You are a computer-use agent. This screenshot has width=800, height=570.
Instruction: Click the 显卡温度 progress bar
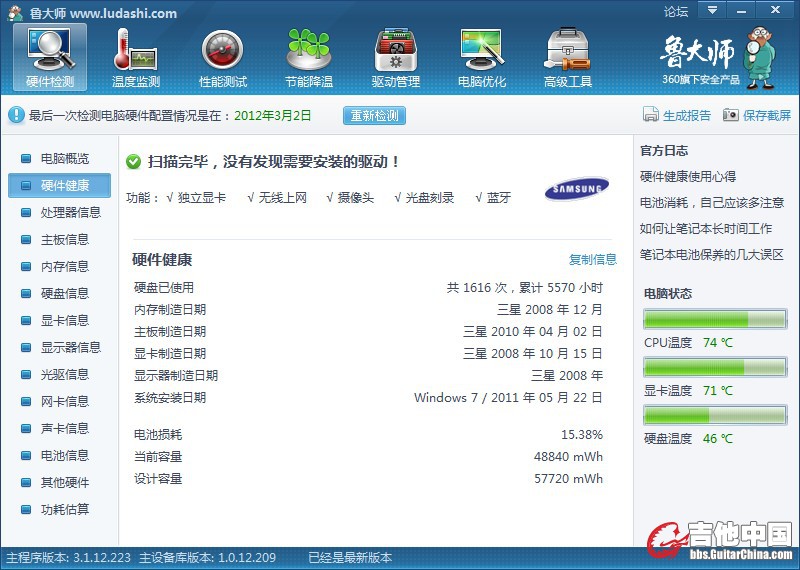[715, 367]
